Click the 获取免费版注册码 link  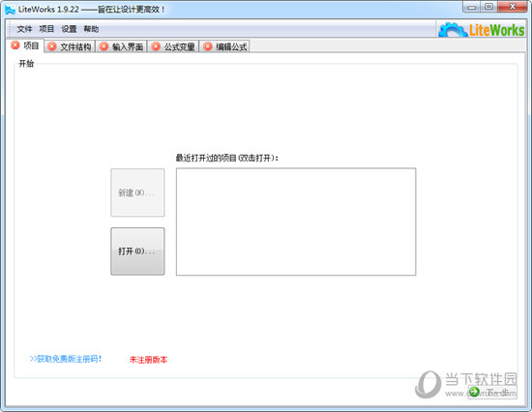[x=66, y=359]
